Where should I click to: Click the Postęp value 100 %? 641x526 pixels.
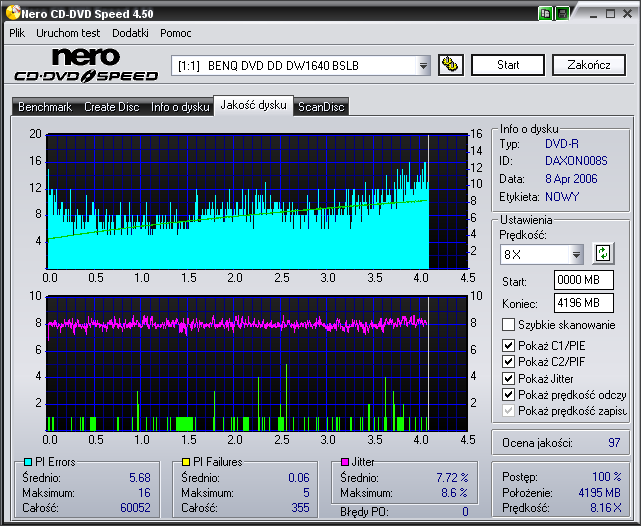(x=607, y=477)
